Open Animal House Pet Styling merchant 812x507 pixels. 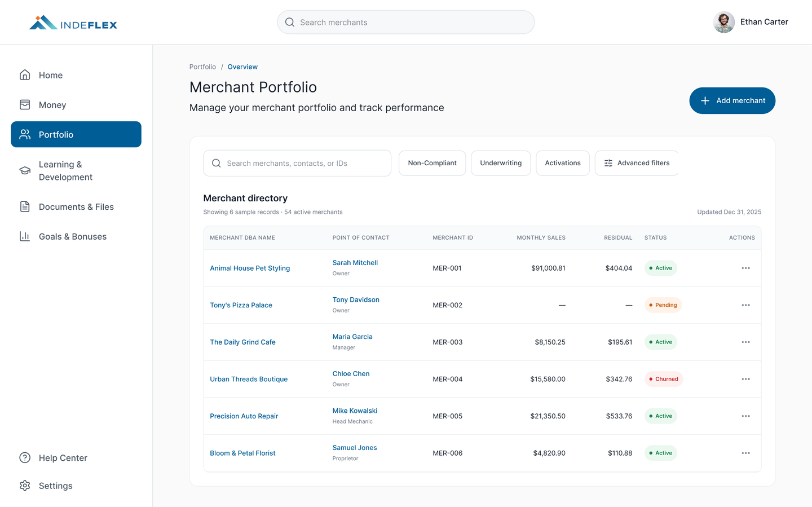click(250, 268)
